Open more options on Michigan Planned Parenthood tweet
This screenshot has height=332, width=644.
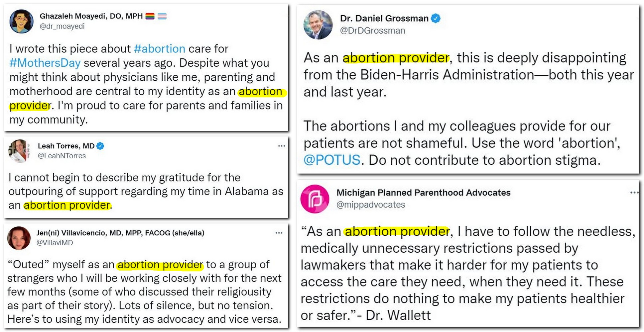pos(634,193)
